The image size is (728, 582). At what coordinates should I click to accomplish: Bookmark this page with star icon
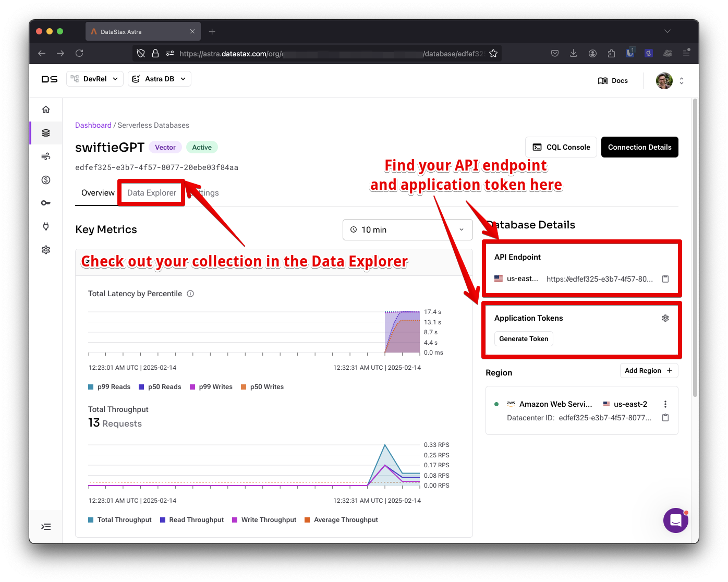point(493,53)
